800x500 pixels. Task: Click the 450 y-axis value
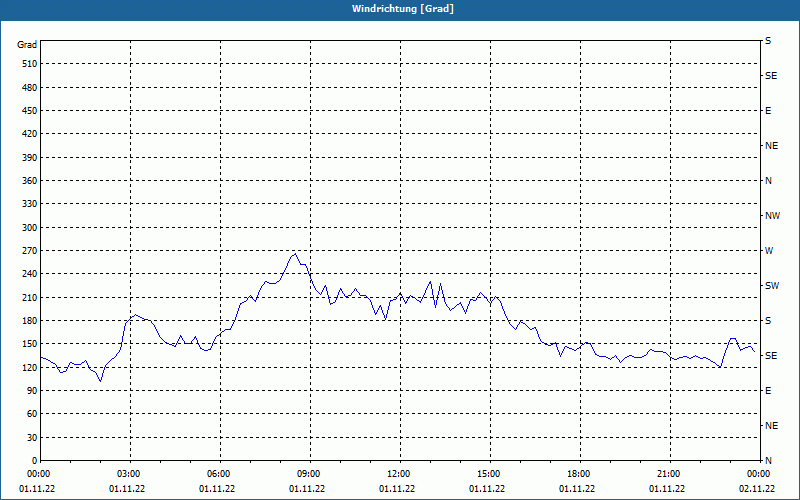click(x=30, y=111)
